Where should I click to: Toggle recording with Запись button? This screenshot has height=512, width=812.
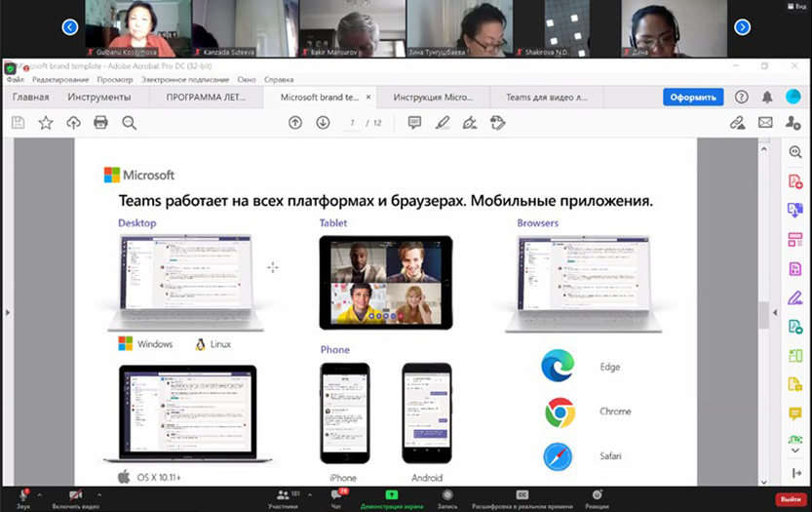(x=447, y=495)
